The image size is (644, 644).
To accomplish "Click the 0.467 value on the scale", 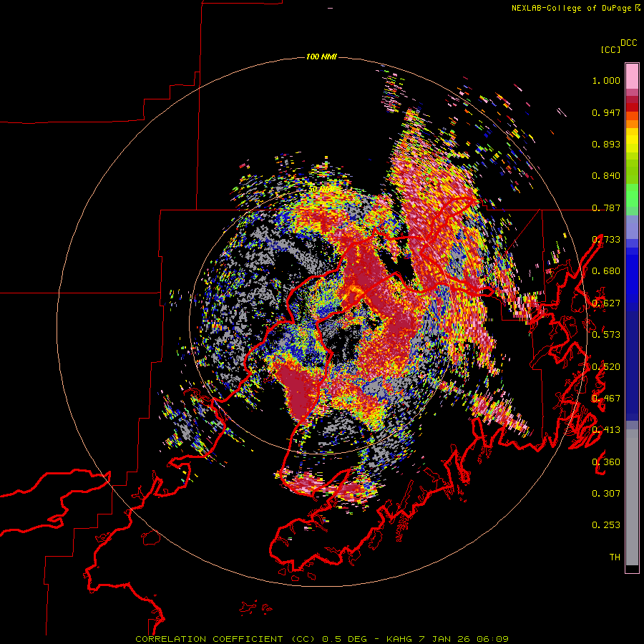I will 606,399.
